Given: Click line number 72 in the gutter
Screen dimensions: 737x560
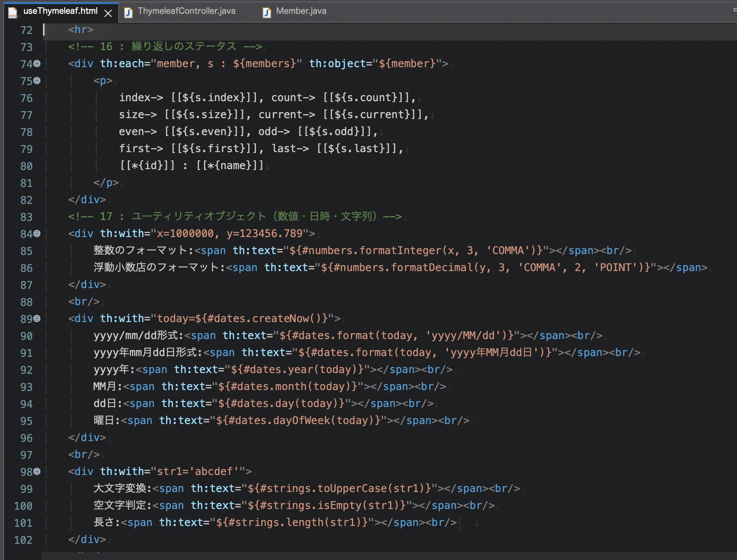Looking at the screenshot, I should (26, 30).
